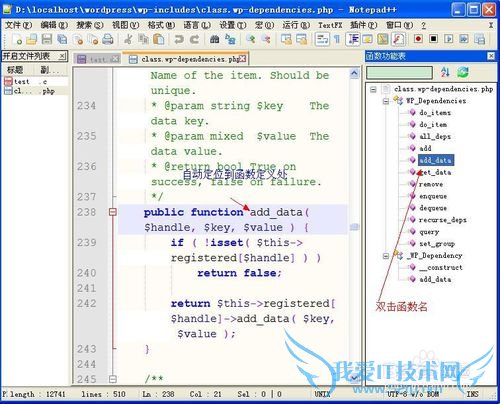Create a new file from the toolbar
The width and height of the screenshot is (500, 404).
(x=17, y=39)
